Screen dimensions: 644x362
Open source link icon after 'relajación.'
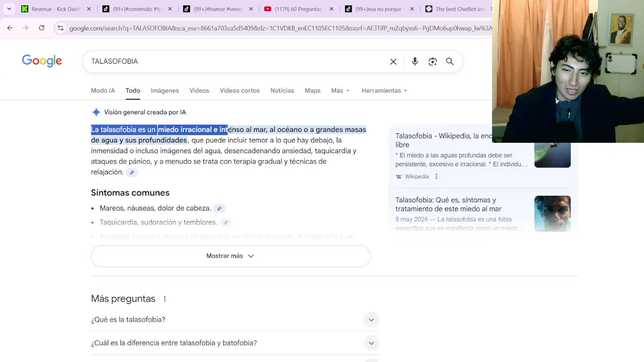(x=132, y=172)
